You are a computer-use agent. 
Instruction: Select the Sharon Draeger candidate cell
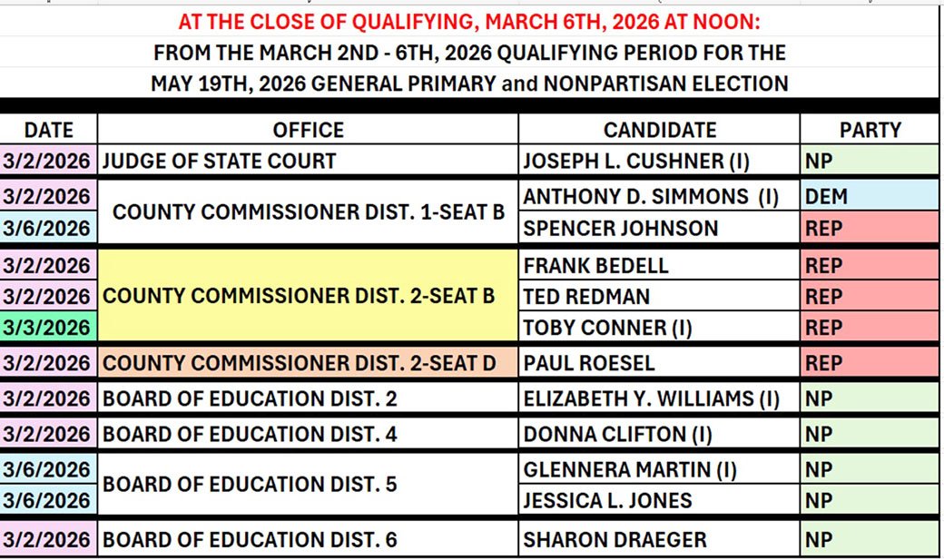659,539
